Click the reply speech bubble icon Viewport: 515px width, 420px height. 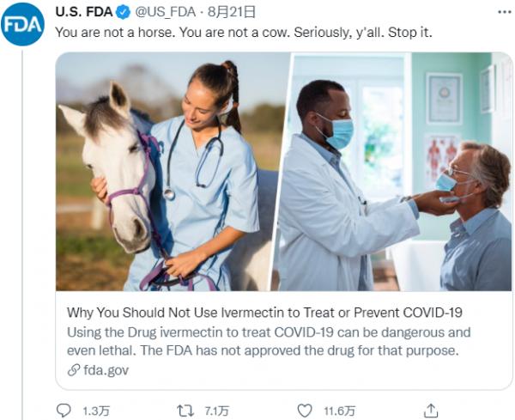click(x=64, y=411)
